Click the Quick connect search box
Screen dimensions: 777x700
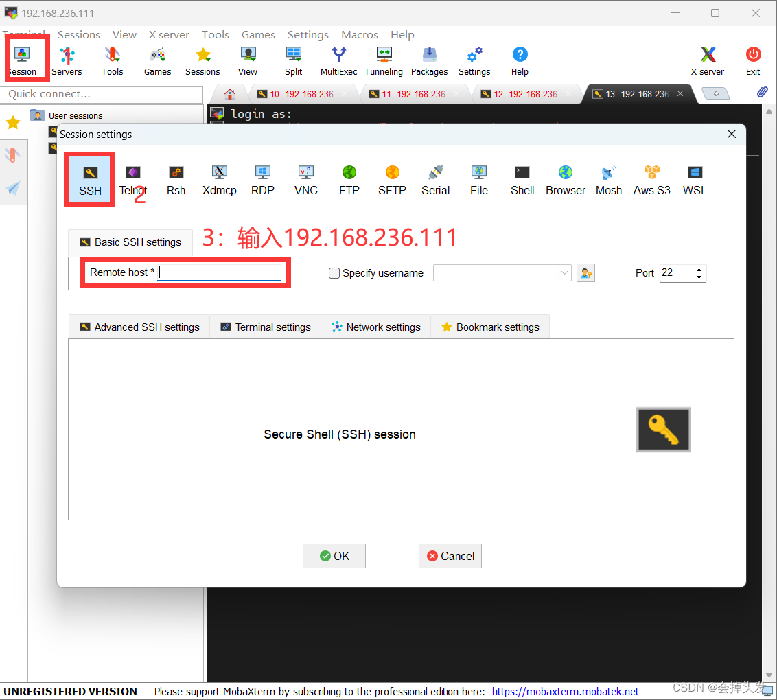click(102, 94)
